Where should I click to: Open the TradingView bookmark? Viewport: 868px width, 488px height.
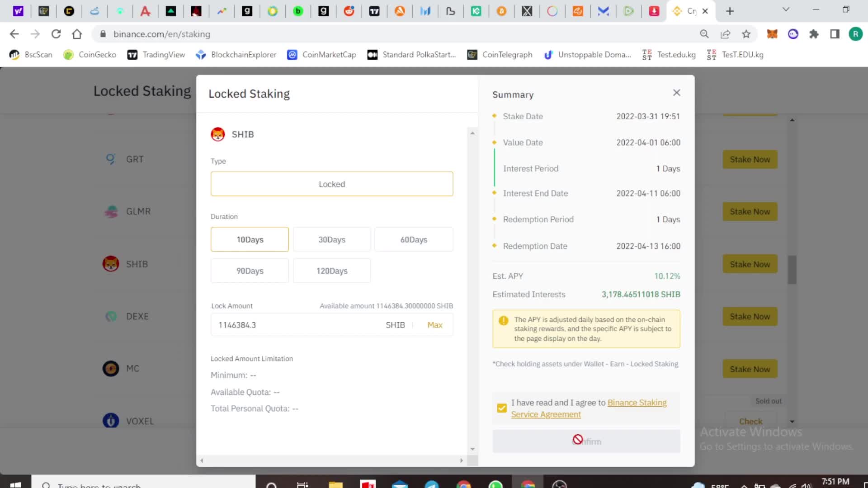pos(156,55)
